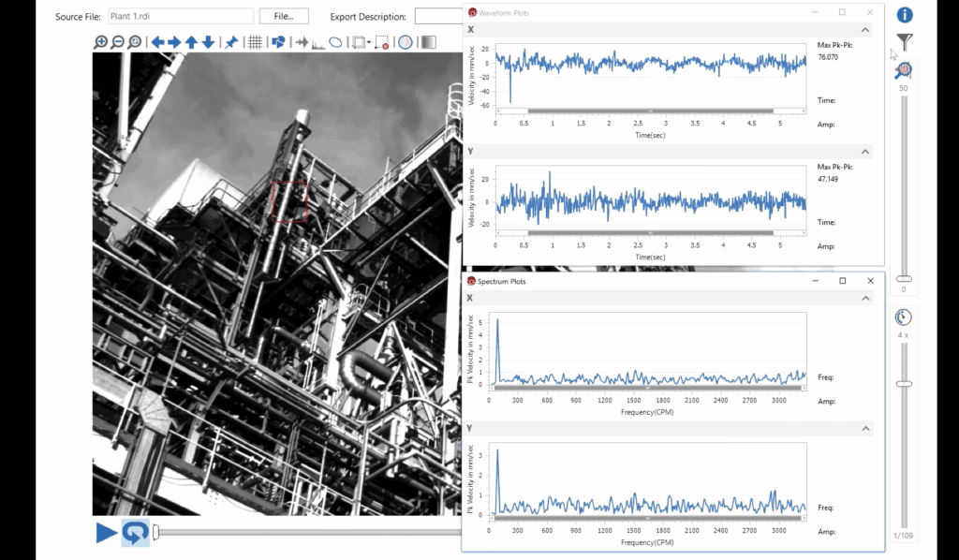Collapse the X section in Waveform Plots

(864, 30)
